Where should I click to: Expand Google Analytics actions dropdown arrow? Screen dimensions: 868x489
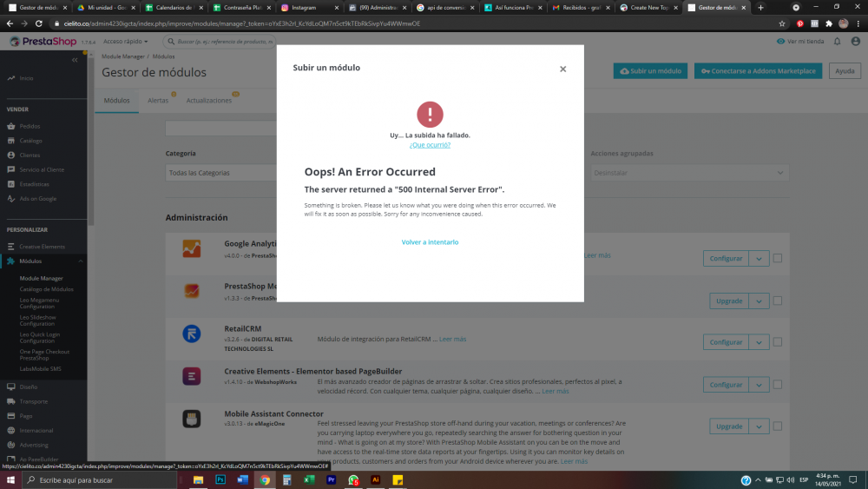(759, 259)
